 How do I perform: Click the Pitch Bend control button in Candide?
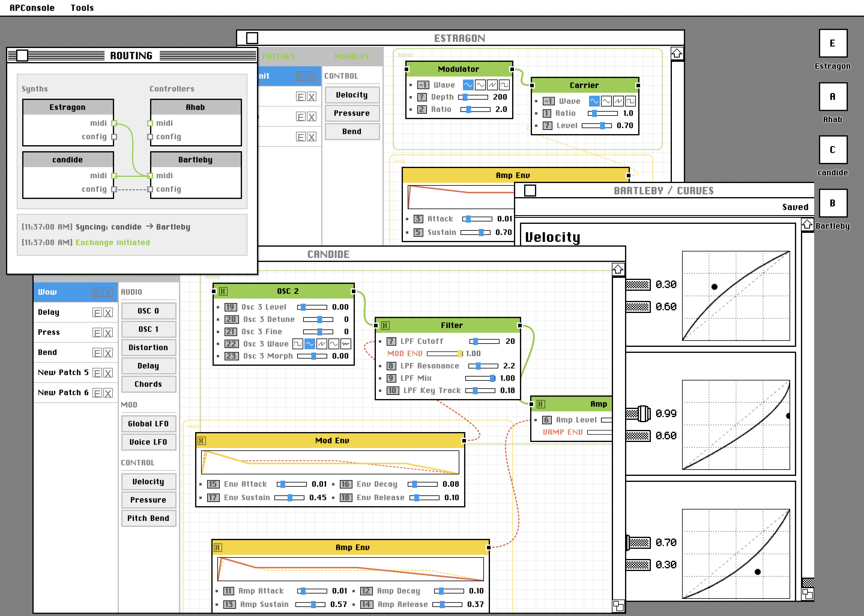[148, 518]
